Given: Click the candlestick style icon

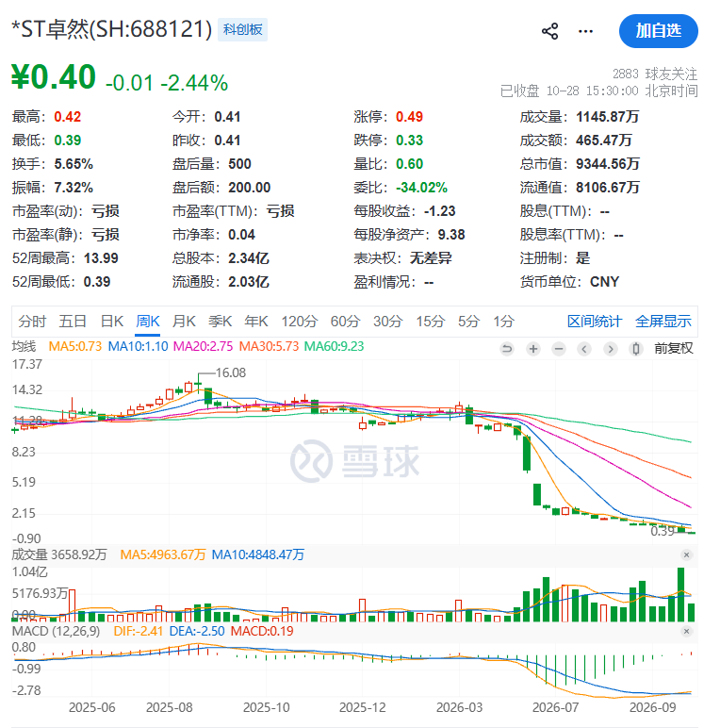Looking at the screenshot, I should tap(636, 349).
